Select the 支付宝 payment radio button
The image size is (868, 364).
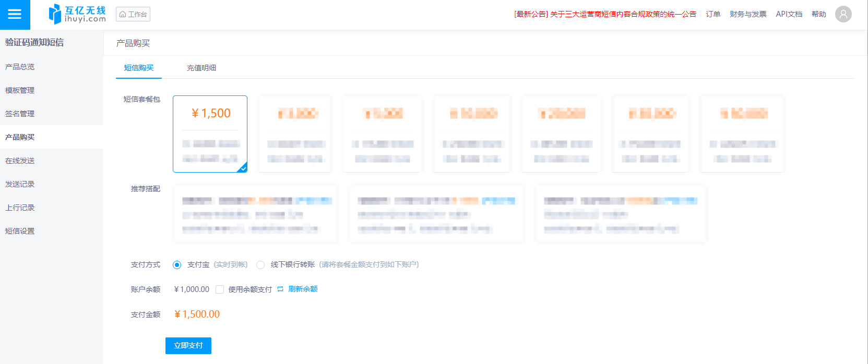click(177, 265)
